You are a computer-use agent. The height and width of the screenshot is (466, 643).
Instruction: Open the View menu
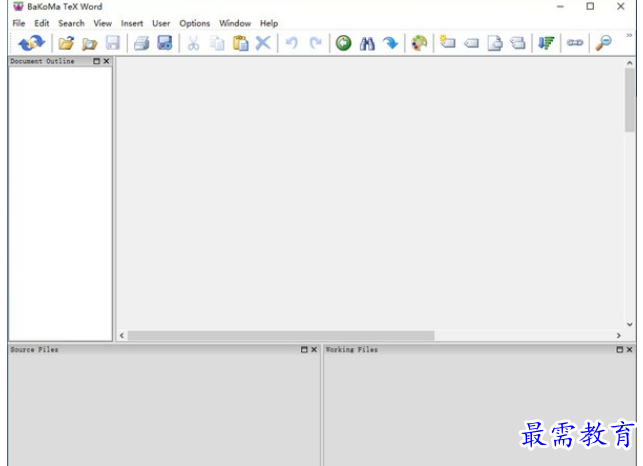click(103, 23)
